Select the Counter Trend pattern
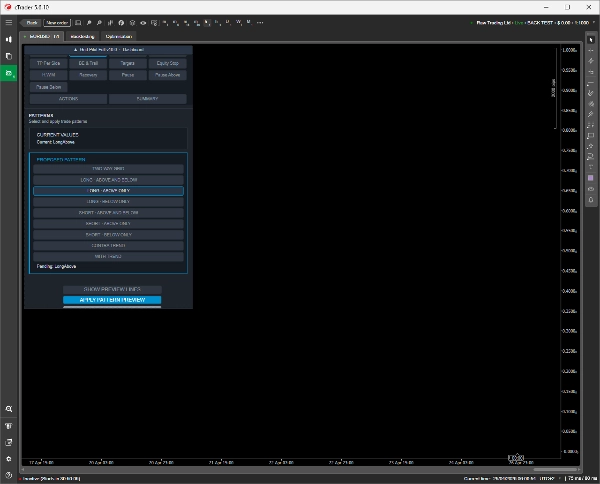 pos(108,246)
